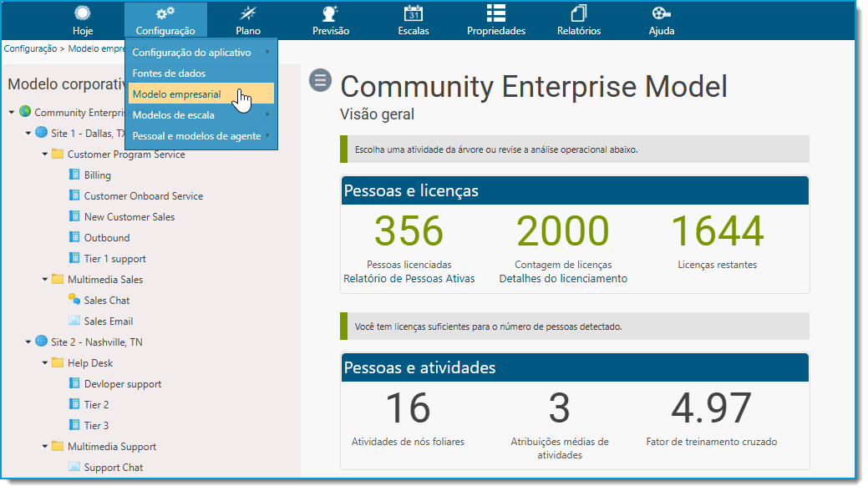Select Sales Chat in tree

click(107, 300)
